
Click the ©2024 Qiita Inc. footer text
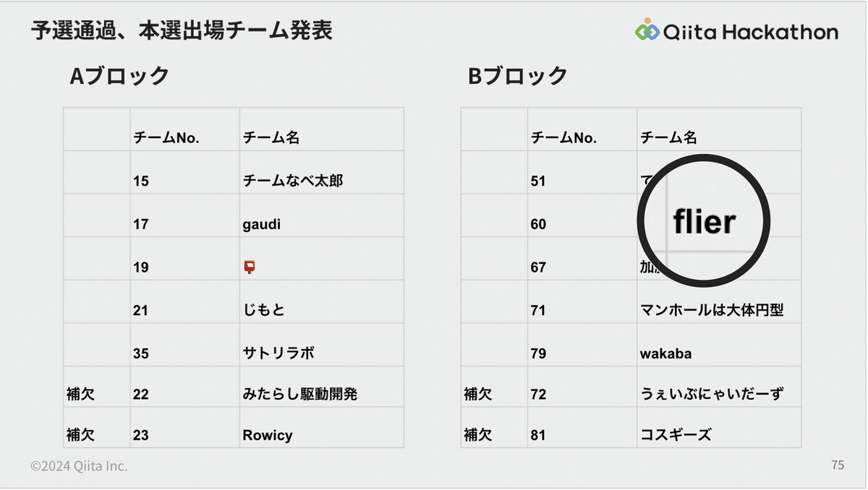[x=79, y=466]
